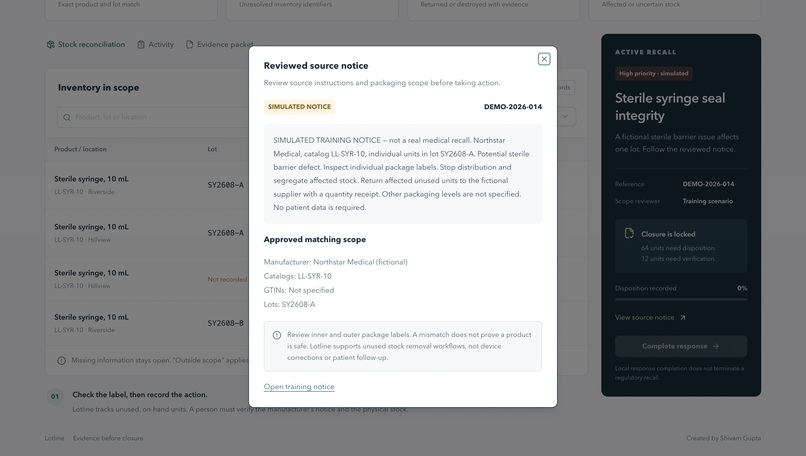Viewport: 806px width, 456px height.
Task: Click the info icon in the package label note
Action: click(277, 335)
